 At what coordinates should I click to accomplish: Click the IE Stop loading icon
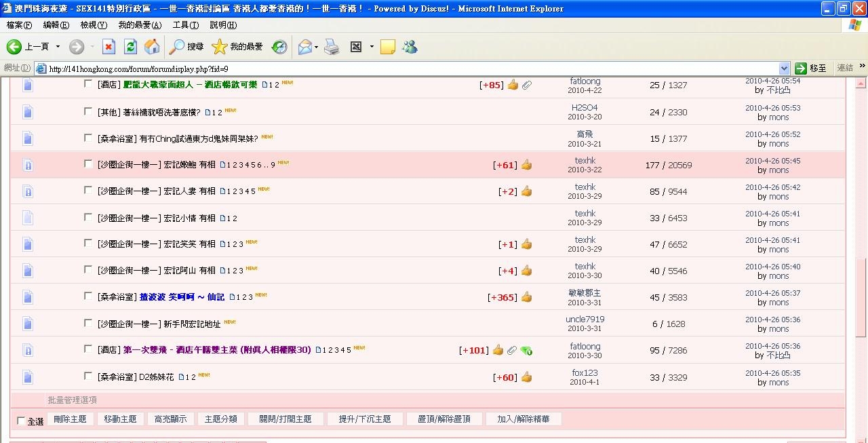[108, 47]
